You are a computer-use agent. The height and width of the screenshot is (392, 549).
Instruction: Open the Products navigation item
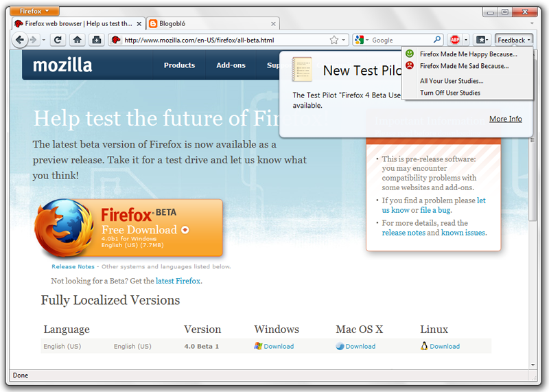tap(179, 65)
